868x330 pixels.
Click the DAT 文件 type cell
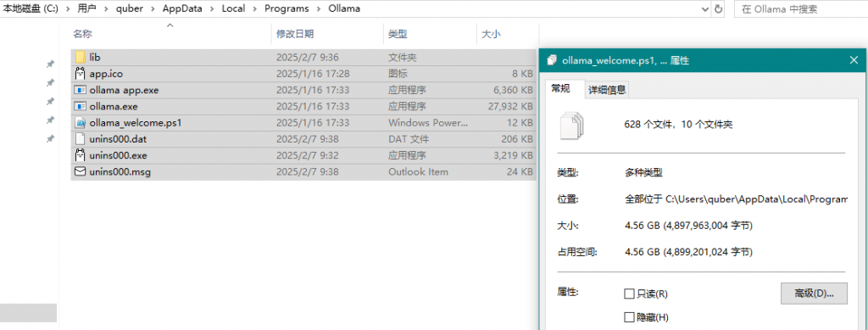tap(409, 139)
